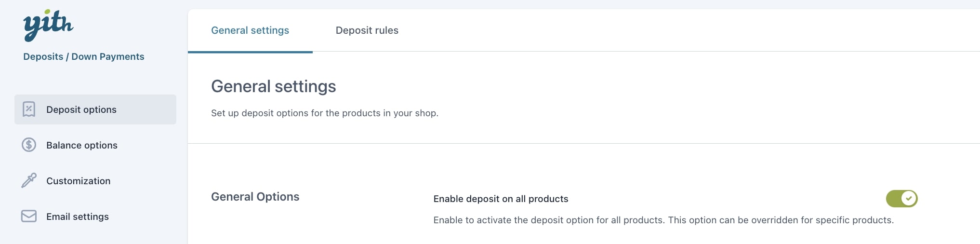The width and height of the screenshot is (980, 244).
Task: Click the underline beneath General settings tab
Action: (250, 52)
